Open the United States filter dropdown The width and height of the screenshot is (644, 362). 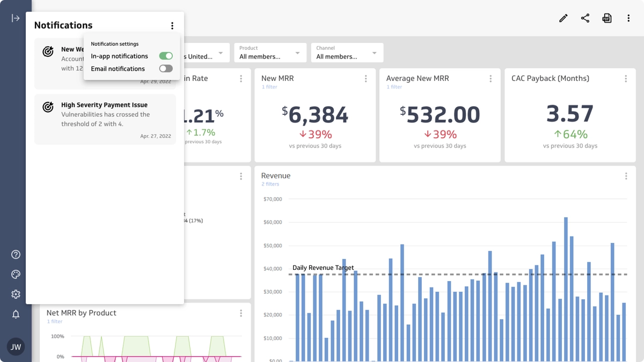point(209,54)
